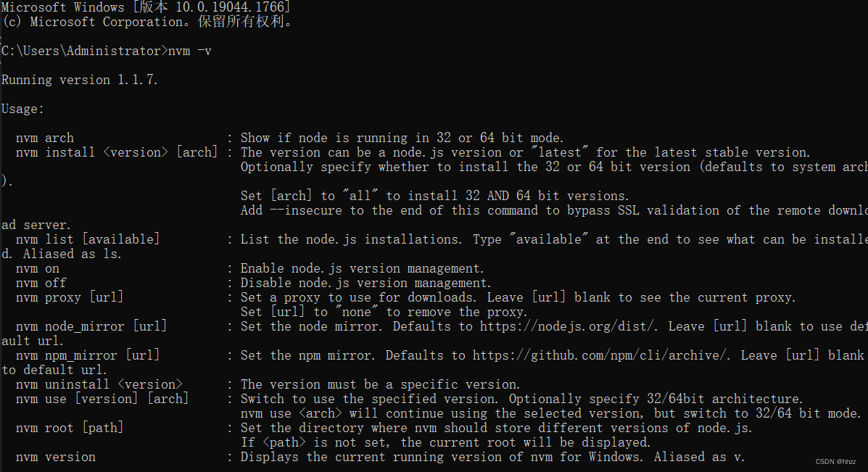868x472 pixels.
Task: Click the "nvm uninstall <version>" command entry
Action: click(x=99, y=384)
